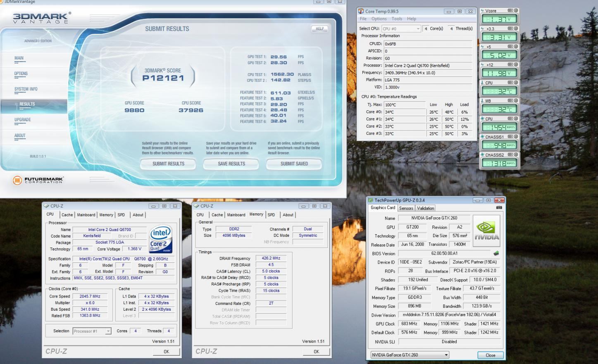Open the Select CPU dropdown in Core Temp
Screen dimensions: 598x364
[x=401, y=29]
